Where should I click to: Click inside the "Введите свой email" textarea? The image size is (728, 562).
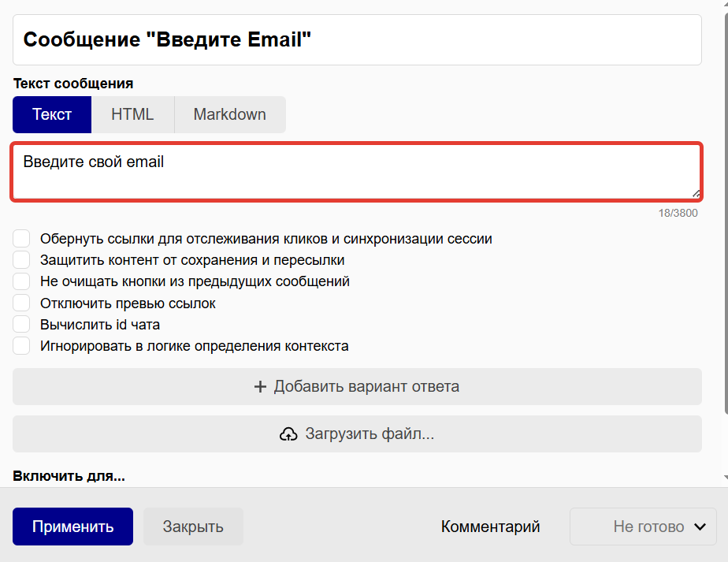coord(356,169)
